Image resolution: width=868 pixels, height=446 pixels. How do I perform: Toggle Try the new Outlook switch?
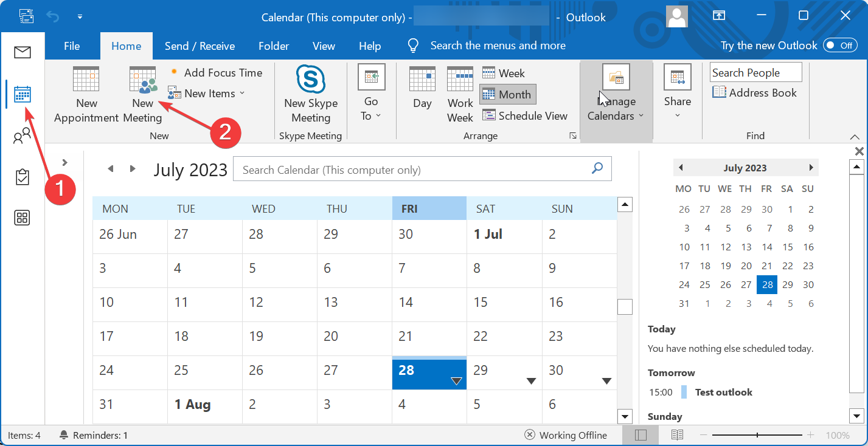[839, 45]
